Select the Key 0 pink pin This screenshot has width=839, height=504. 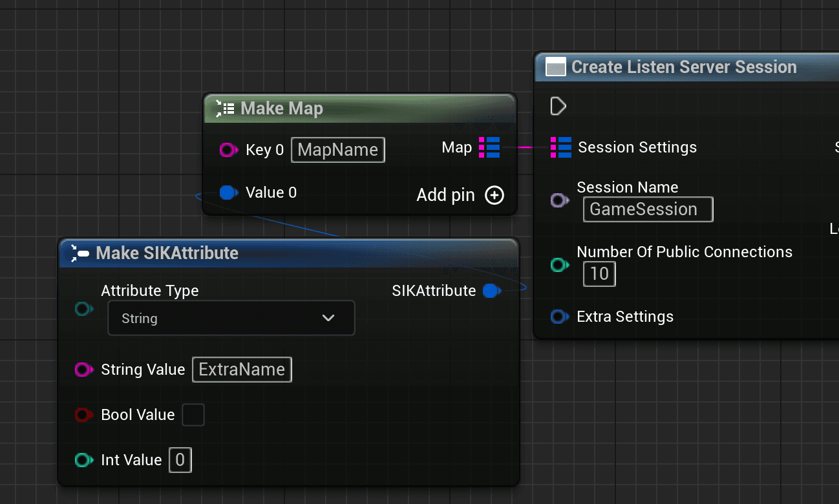click(227, 149)
